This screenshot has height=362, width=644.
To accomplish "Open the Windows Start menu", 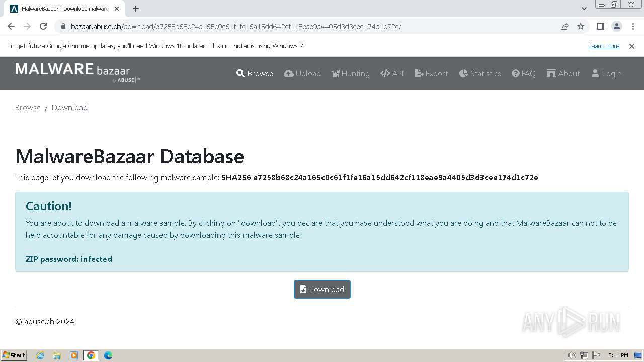I will [14, 355].
